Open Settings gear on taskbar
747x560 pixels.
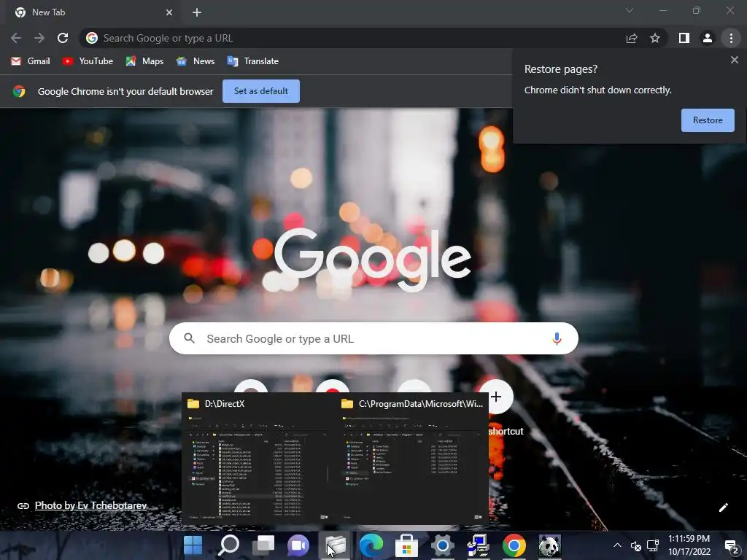[443, 545]
